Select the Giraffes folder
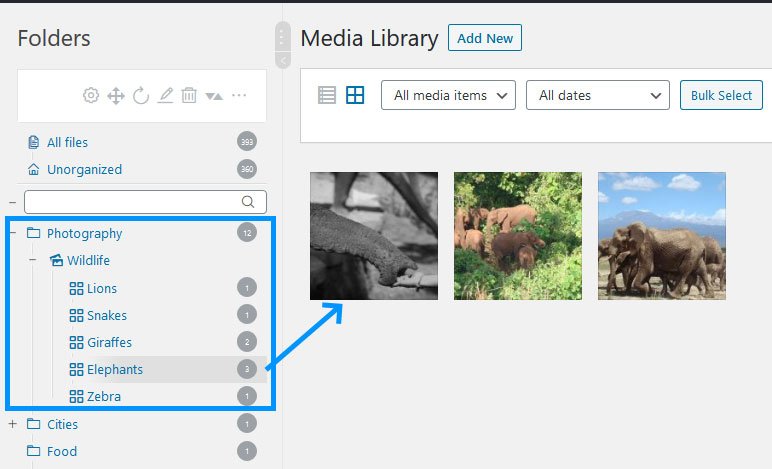The height and width of the screenshot is (469, 772). click(108, 342)
